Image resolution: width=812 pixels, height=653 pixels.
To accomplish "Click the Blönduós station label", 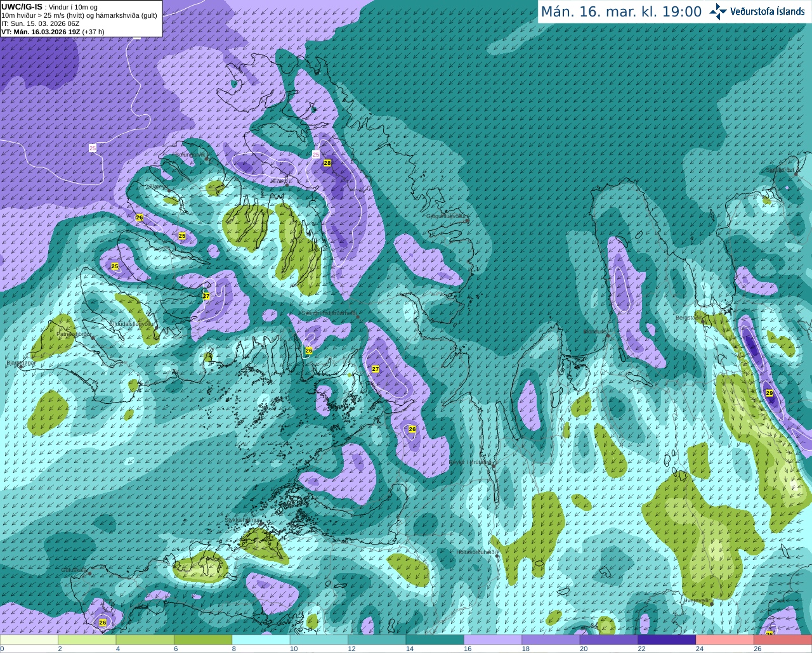I will pyautogui.click(x=595, y=332).
